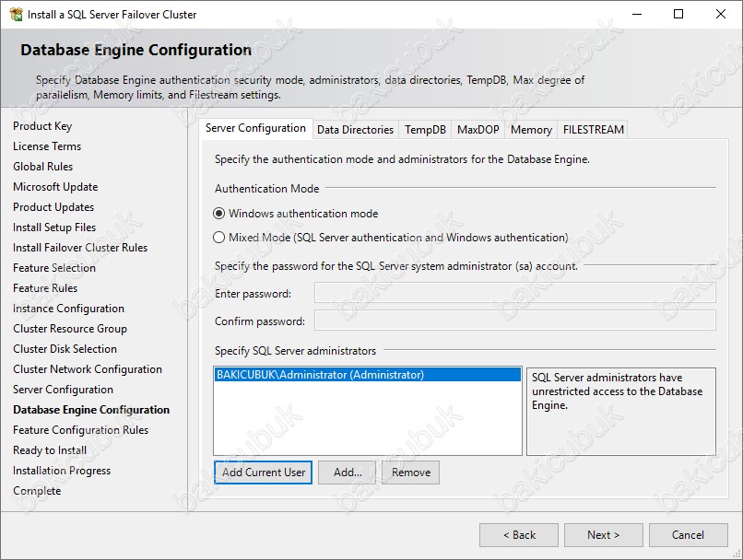Go back with the < Back button
743x560 pixels.
coord(519,535)
